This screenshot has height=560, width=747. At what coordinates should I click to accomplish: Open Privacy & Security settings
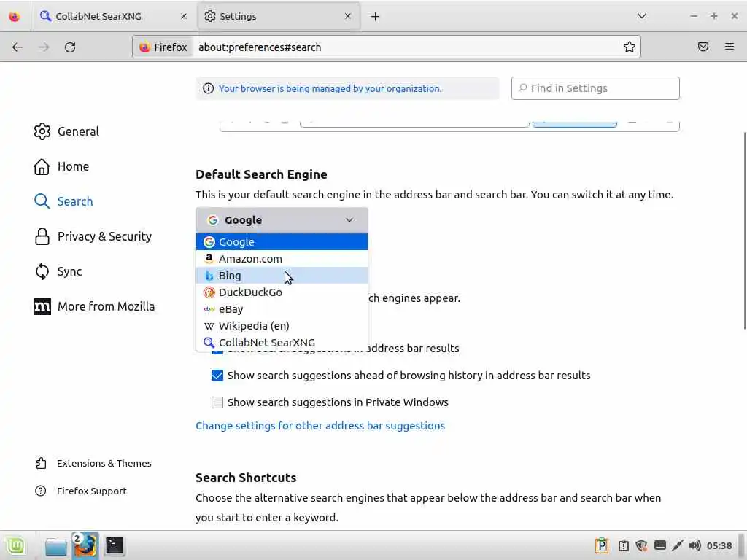93,237
